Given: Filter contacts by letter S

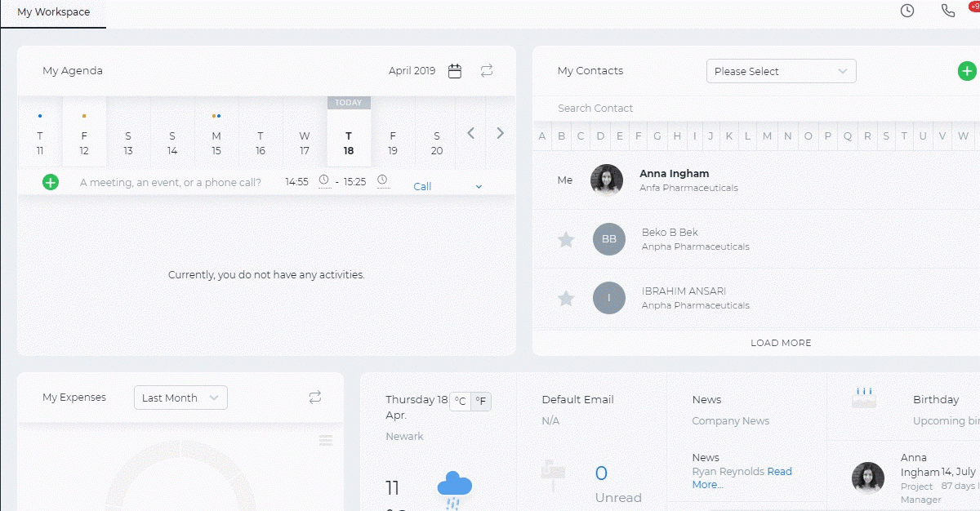Looking at the screenshot, I should click(x=886, y=136).
